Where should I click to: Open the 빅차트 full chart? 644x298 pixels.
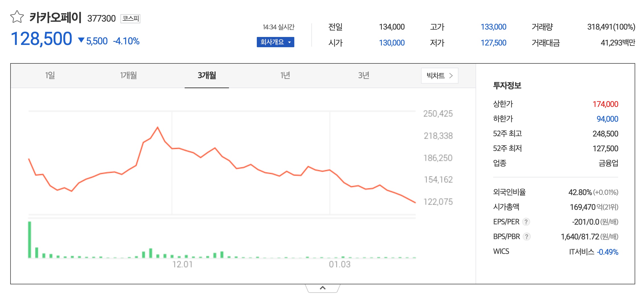coord(439,76)
